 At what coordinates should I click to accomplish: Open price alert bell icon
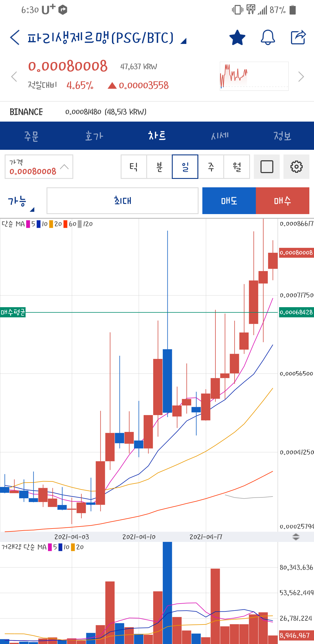[x=268, y=38]
